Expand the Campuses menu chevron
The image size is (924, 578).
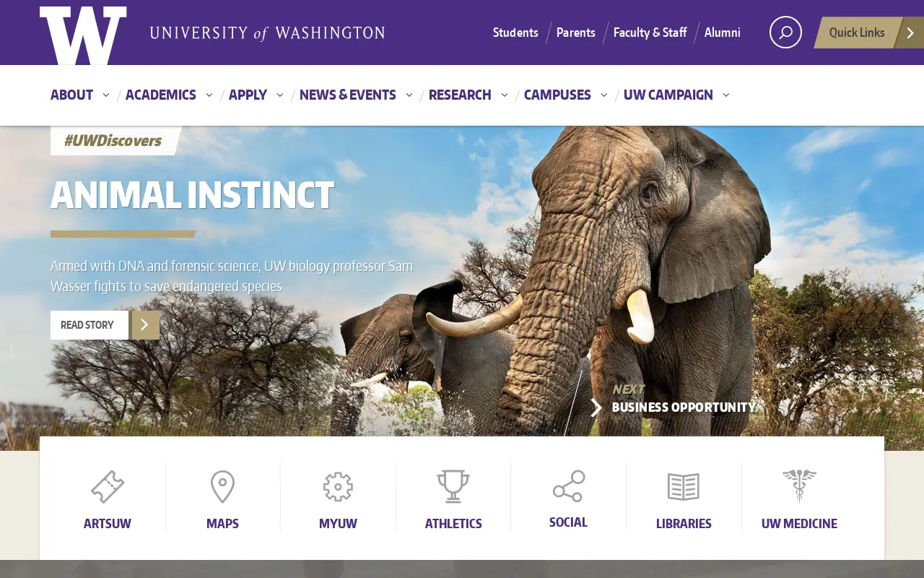pyautogui.click(x=604, y=95)
